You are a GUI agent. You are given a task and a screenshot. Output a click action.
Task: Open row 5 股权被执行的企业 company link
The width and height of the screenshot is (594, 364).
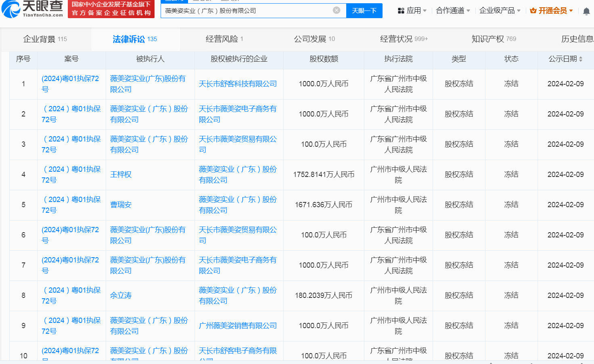238,205
